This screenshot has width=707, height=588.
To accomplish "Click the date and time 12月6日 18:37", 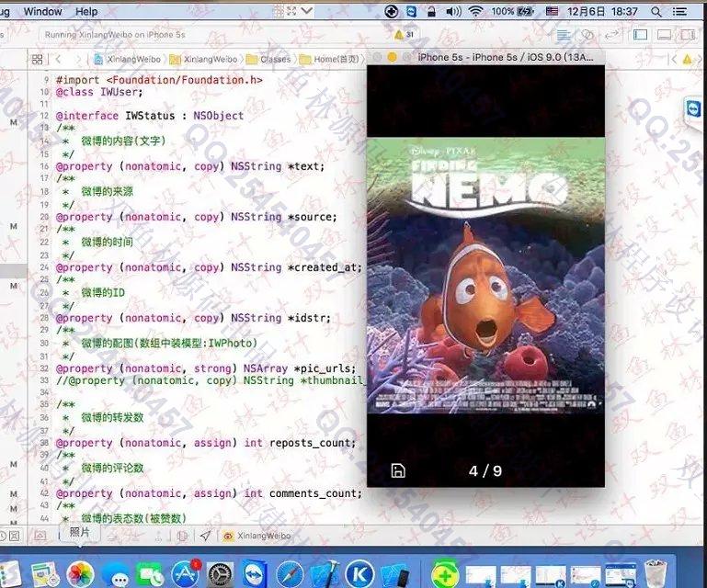I will (602, 11).
